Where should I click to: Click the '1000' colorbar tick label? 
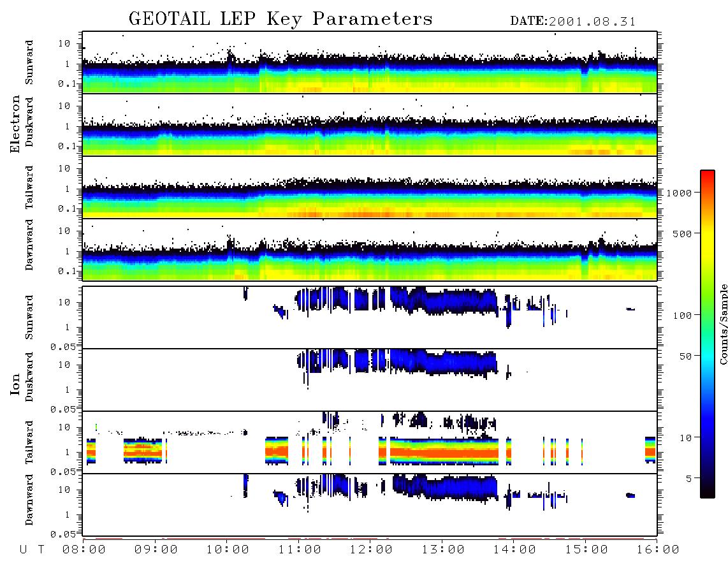tap(679, 193)
